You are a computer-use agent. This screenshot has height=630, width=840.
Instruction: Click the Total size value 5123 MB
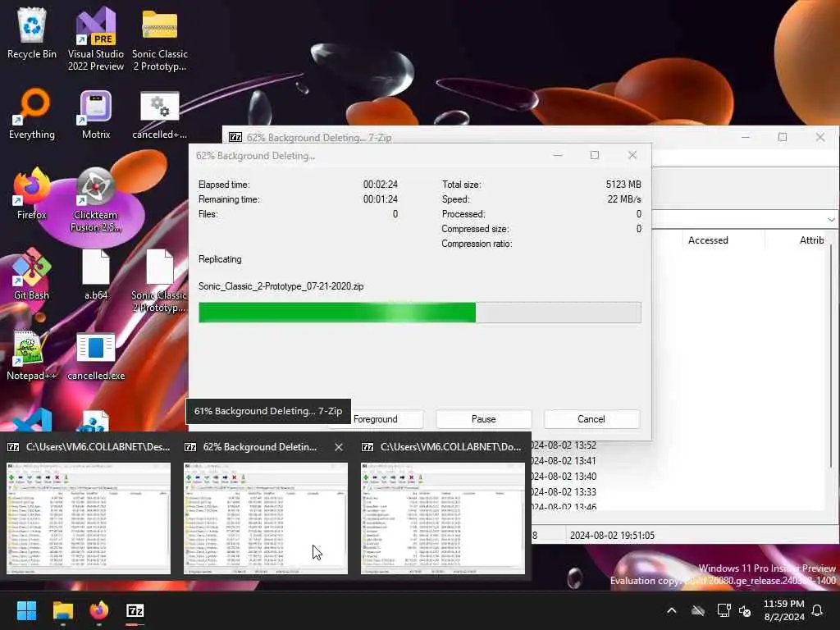tap(623, 185)
